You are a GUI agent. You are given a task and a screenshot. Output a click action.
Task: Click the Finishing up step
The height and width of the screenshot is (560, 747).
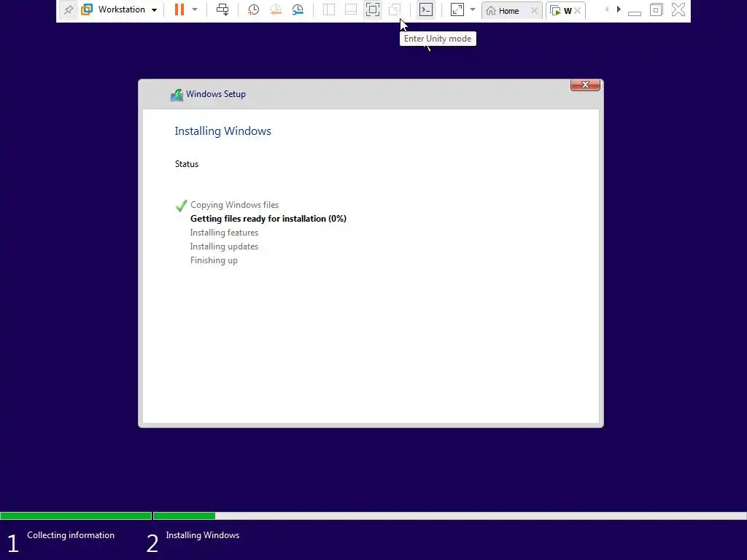click(x=214, y=260)
